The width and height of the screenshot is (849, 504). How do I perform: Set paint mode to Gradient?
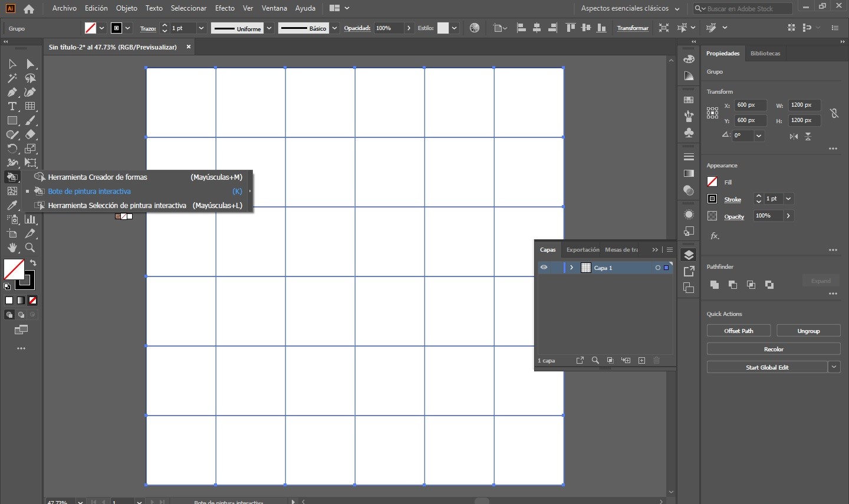pyautogui.click(x=21, y=301)
